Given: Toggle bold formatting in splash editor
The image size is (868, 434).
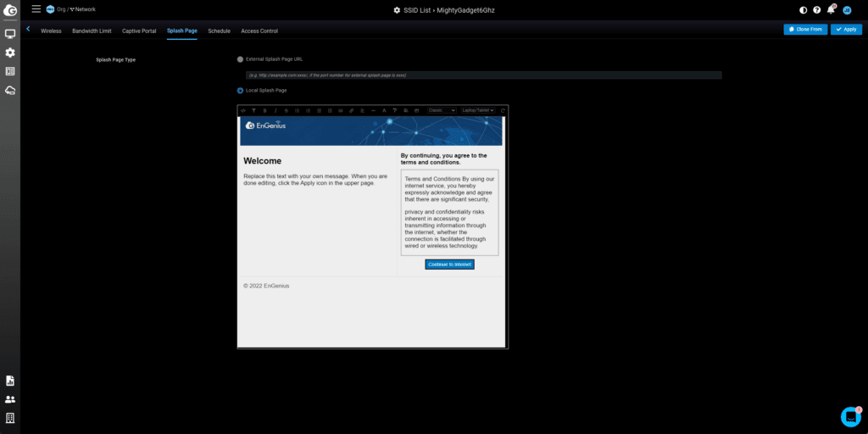Looking at the screenshot, I should click(264, 110).
